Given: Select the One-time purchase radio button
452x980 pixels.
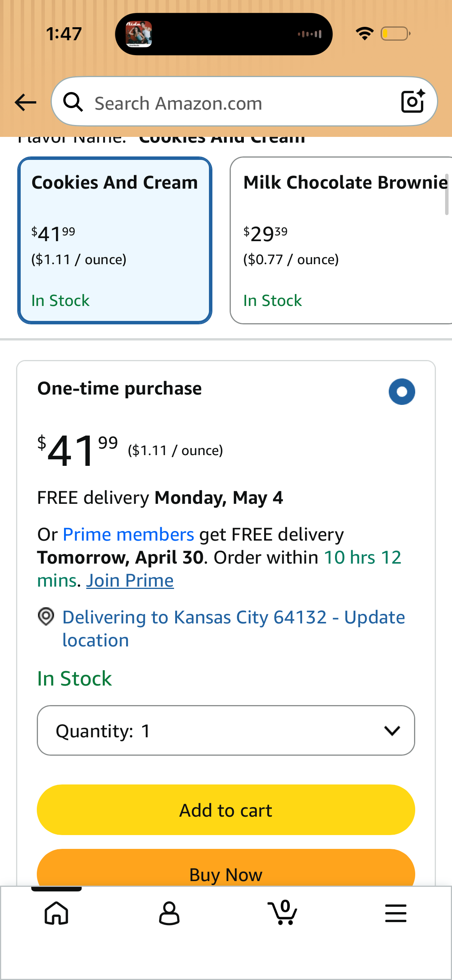Looking at the screenshot, I should click(x=402, y=391).
